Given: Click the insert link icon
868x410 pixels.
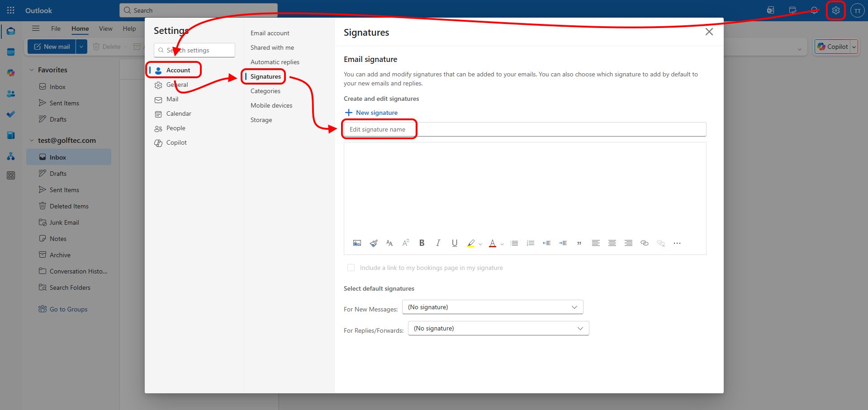Looking at the screenshot, I should coord(645,243).
